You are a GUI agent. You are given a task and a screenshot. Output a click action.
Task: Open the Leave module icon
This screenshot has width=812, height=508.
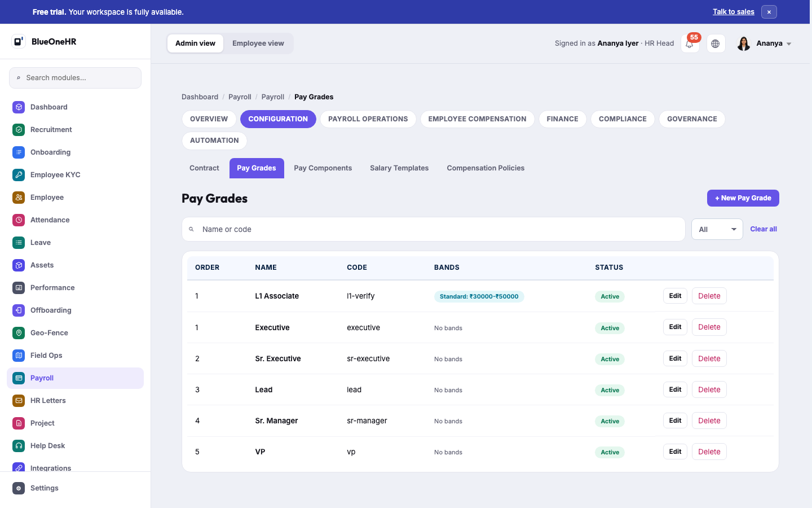point(19,243)
